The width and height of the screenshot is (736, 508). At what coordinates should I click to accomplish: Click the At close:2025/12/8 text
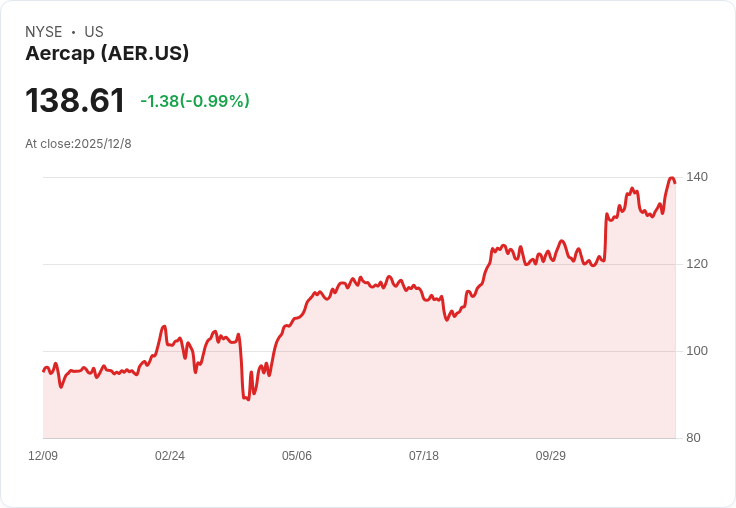pyautogui.click(x=78, y=144)
